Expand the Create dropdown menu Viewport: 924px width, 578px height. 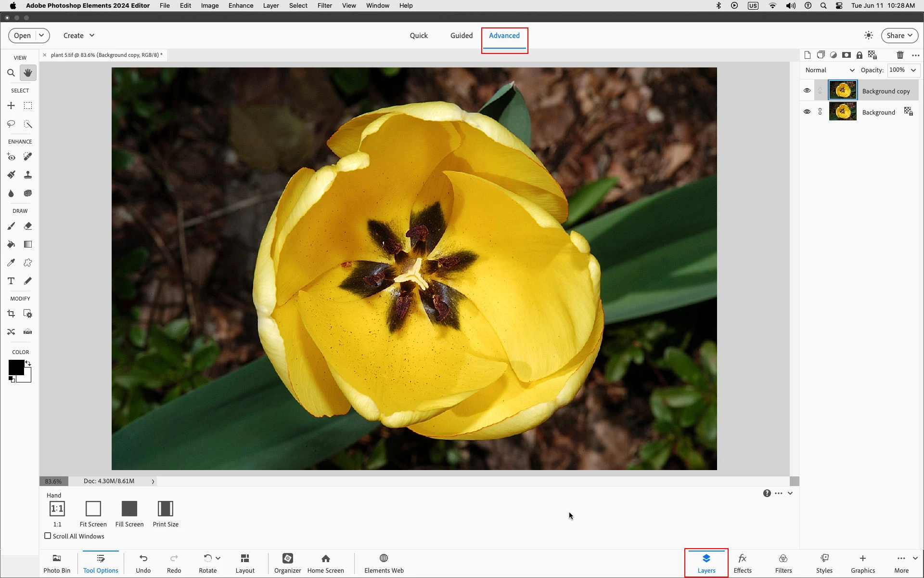pyautogui.click(x=79, y=36)
